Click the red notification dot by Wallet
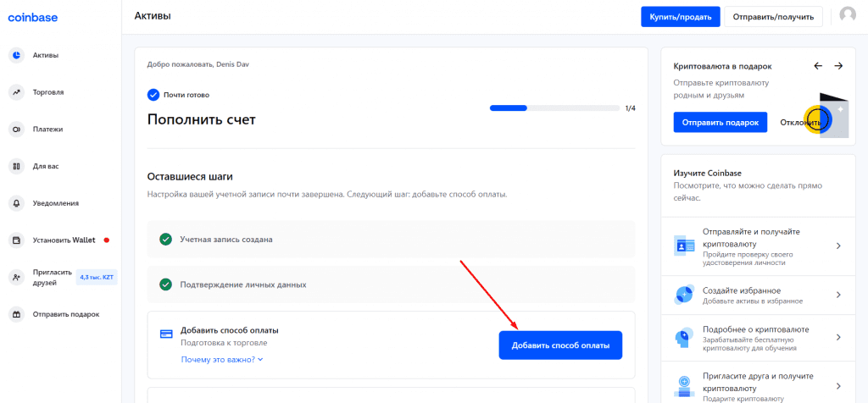 (x=106, y=240)
